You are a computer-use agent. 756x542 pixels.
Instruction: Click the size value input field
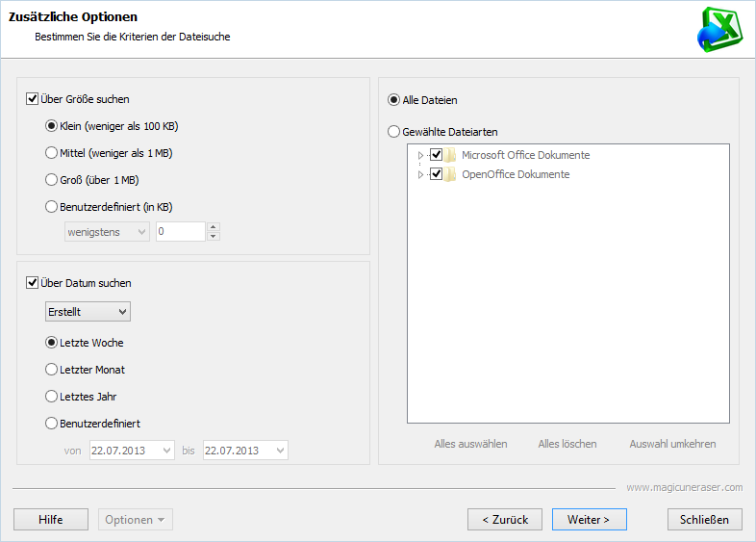click(x=181, y=232)
